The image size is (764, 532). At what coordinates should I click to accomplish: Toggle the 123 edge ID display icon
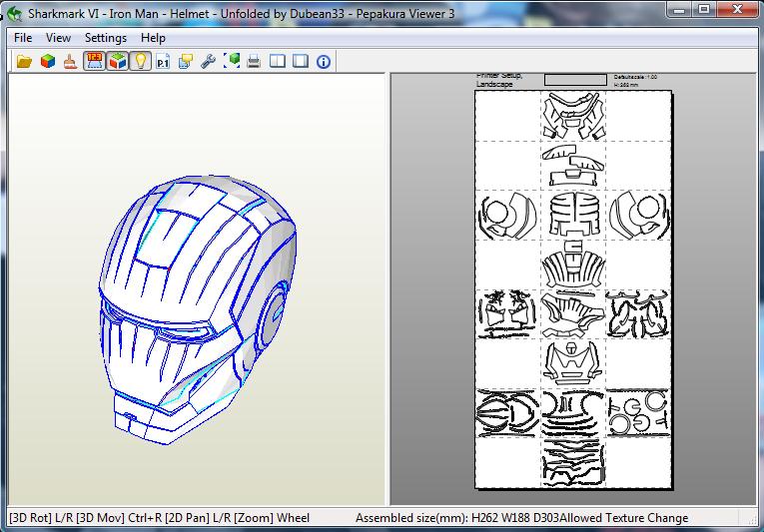[94, 62]
